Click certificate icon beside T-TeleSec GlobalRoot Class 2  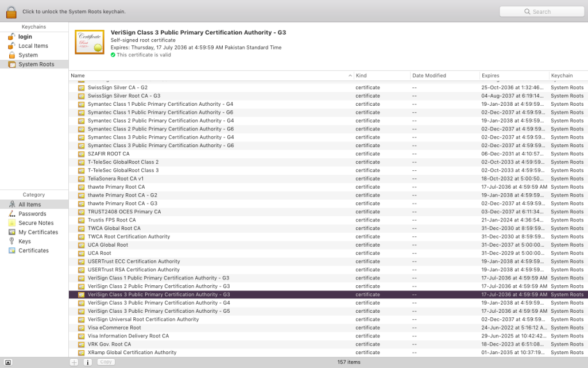point(81,162)
